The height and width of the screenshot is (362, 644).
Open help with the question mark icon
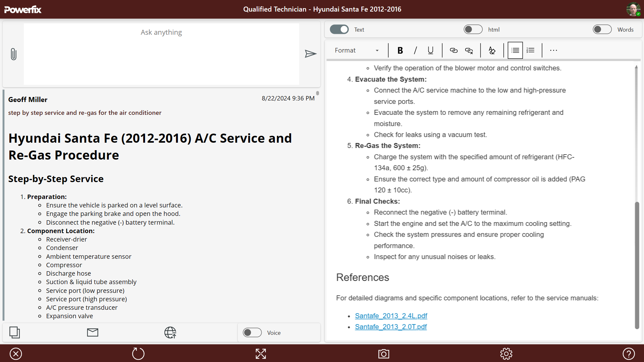click(x=629, y=354)
